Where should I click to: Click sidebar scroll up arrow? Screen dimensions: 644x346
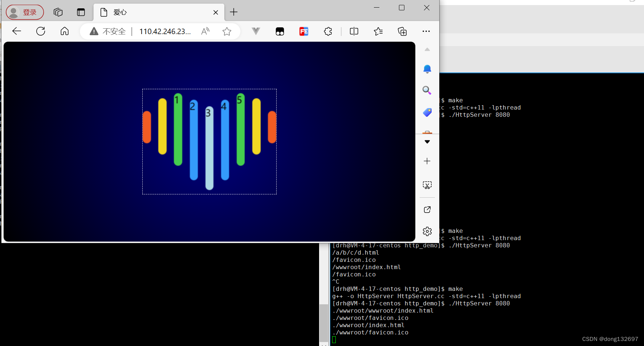click(427, 49)
